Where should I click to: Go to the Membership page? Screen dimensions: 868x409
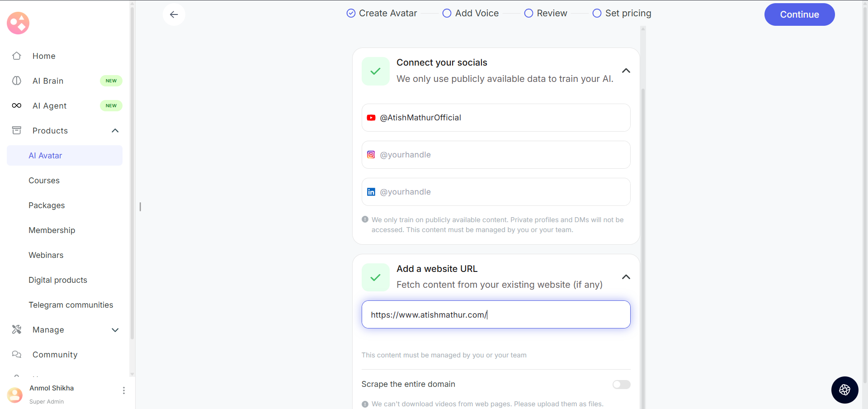tap(52, 230)
